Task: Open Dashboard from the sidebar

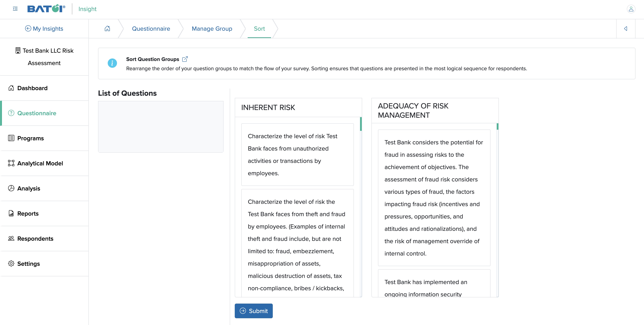Action: (x=45, y=88)
